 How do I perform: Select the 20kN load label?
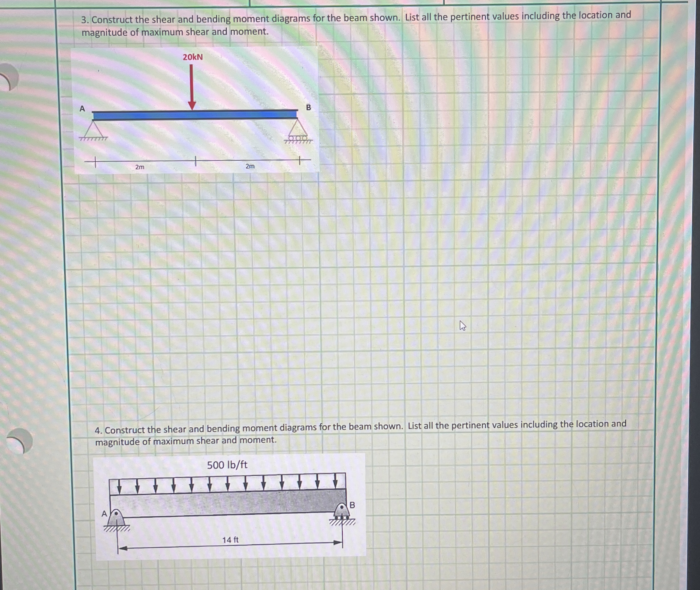[193, 57]
